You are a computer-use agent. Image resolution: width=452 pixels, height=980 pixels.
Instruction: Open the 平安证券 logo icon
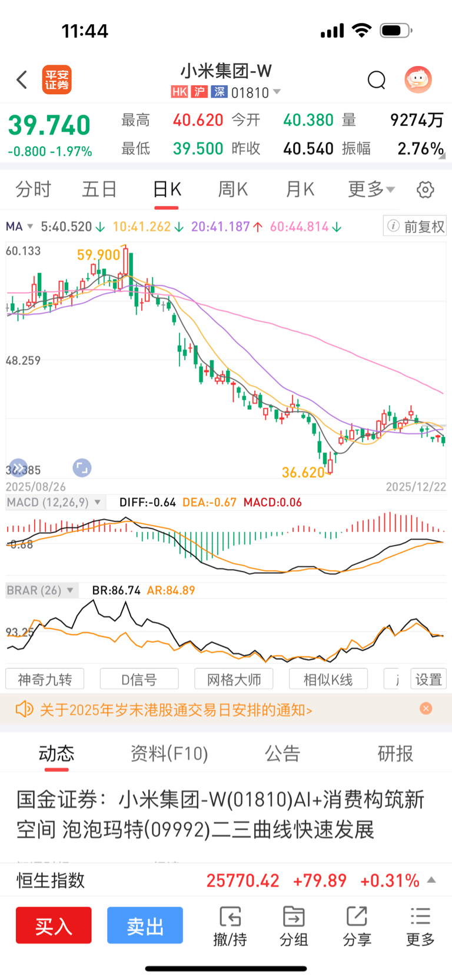point(56,79)
